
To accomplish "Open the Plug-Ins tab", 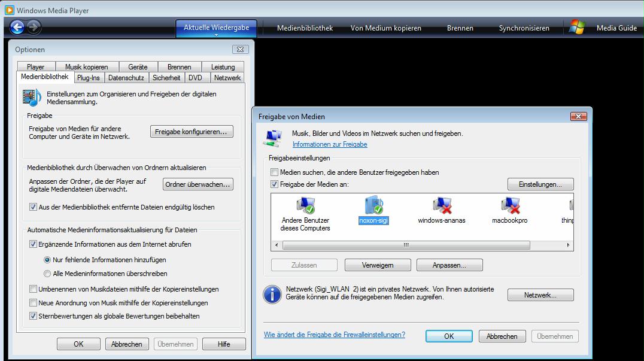I will click(x=89, y=78).
